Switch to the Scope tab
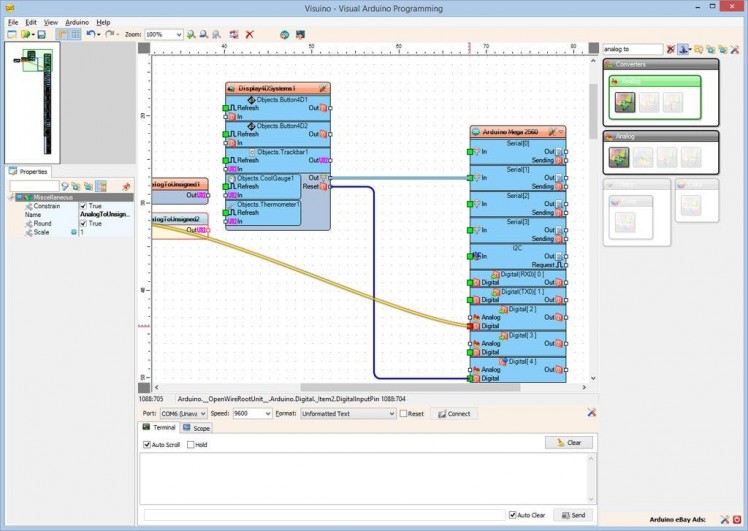This screenshot has width=748, height=531. point(196,428)
